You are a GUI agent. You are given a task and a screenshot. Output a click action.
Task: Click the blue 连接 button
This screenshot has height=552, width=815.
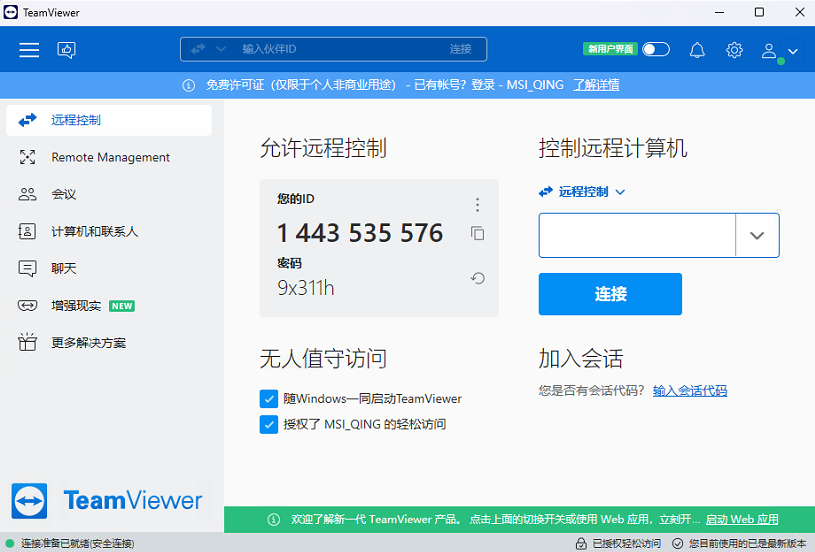pos(610,294)
